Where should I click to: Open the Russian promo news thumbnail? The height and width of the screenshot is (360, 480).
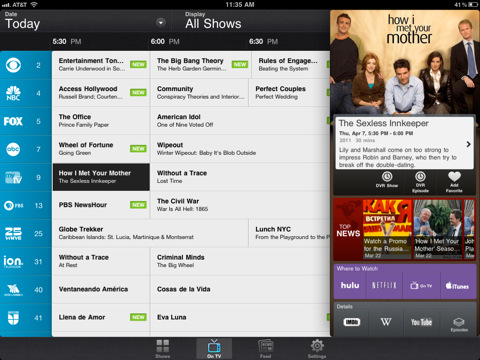pyautogui.click(x=387, y=229)
